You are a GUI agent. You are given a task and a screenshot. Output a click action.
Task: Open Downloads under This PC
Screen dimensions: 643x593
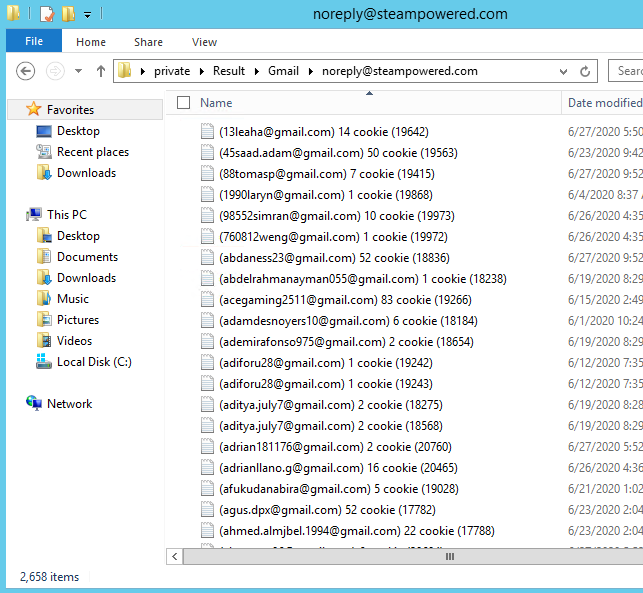tap(86, 278)
